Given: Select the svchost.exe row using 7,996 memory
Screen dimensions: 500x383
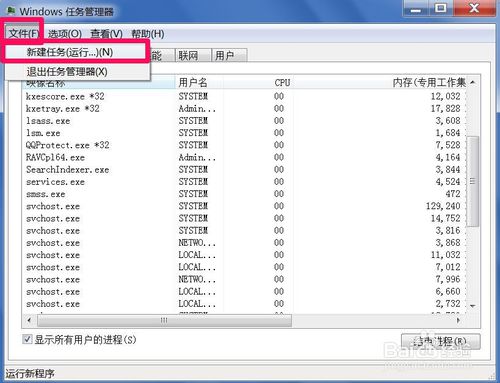Looking at the screenshot, I should click(244, 280).
